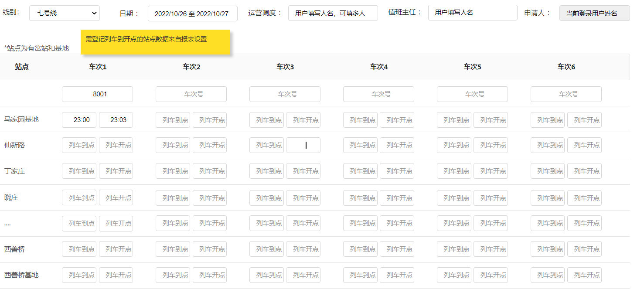644x296 pixels.
Task: Click the 车次号 input under 车次2
Action: (x=191, y=94)
